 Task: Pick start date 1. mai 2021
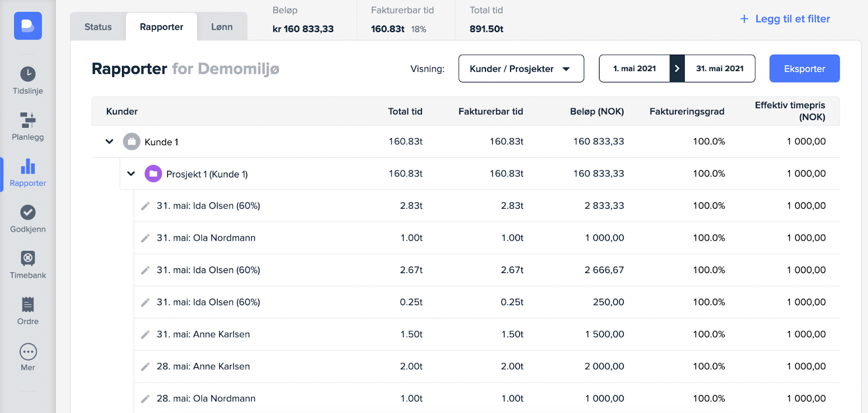tap(634, 68)
